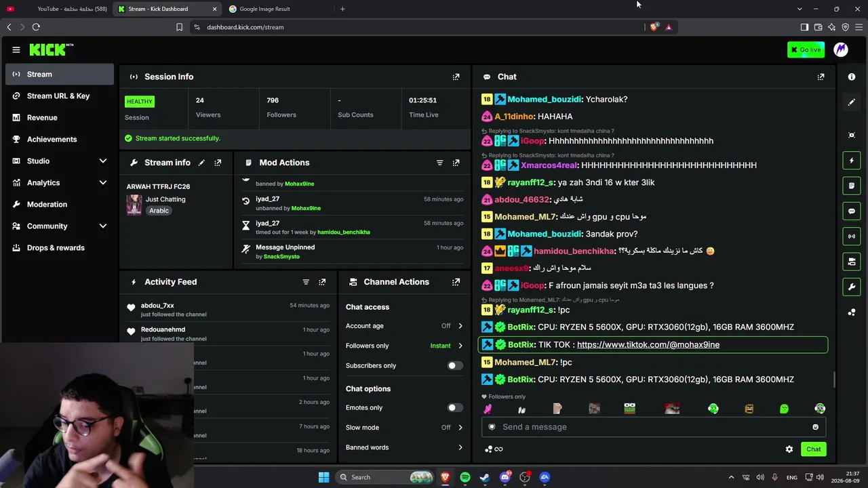Open Slow mode setting
Image resolution: width=868 pixels, height=488 pixels.
[404, 428]
